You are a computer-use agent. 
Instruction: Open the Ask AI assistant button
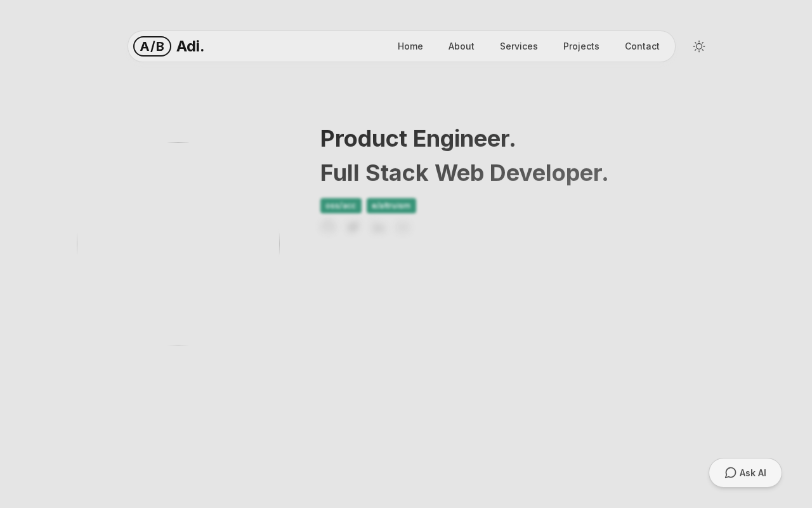tap(745, 473)
